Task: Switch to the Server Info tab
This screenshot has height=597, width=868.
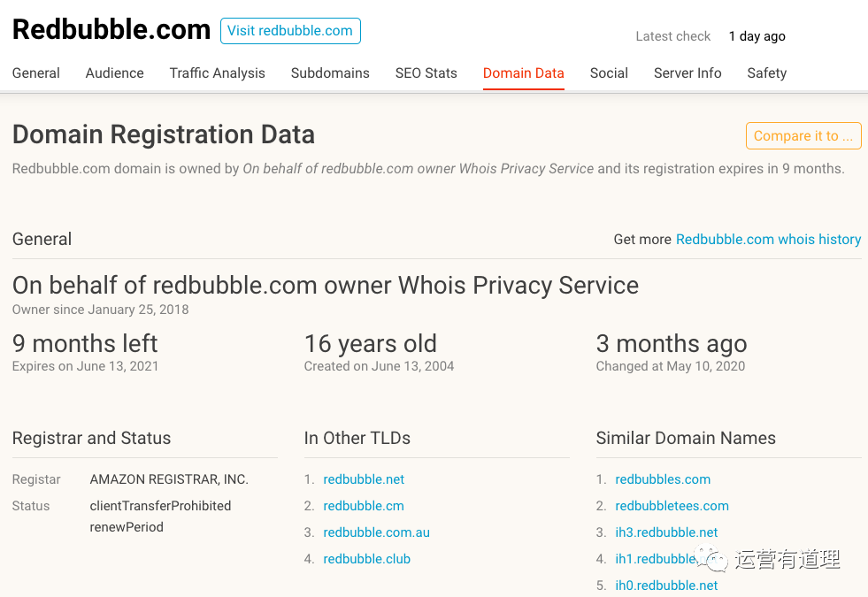Action: [x=687, y=73]
